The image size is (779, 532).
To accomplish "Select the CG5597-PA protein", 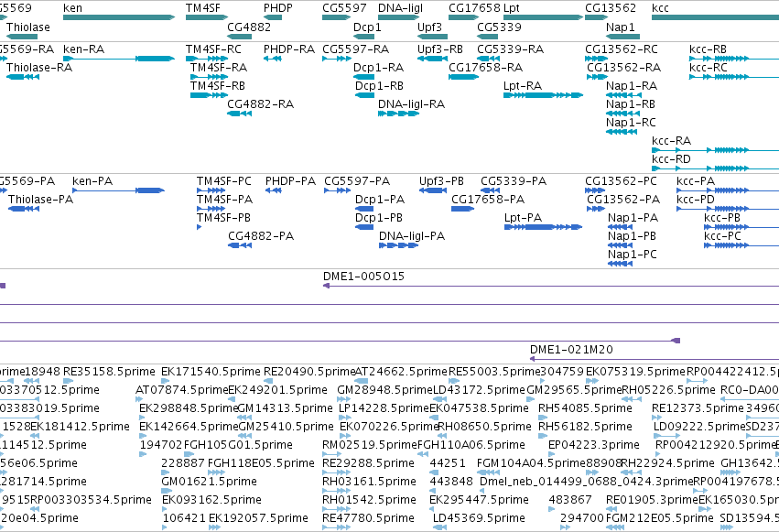I will (x=338, y=190).
